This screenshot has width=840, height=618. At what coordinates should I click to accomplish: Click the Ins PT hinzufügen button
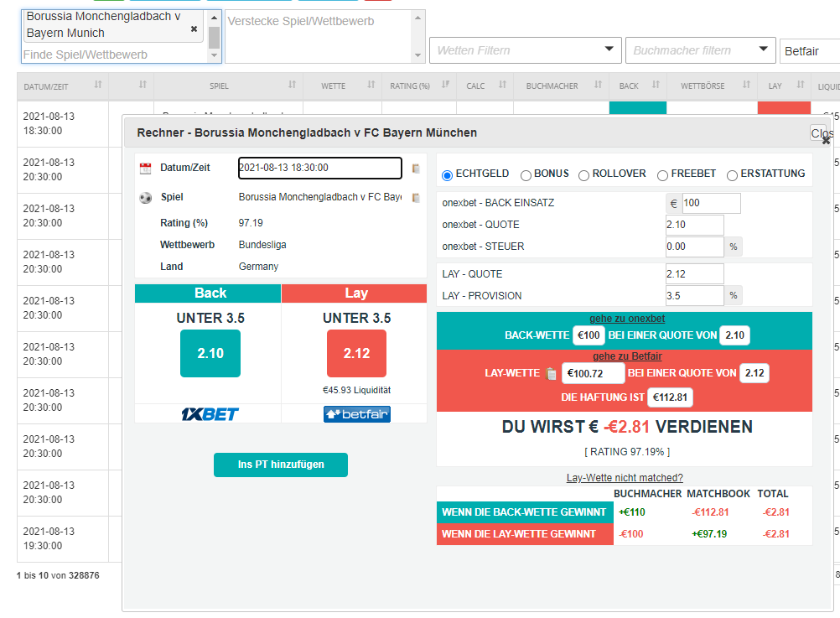click(281, 465)
